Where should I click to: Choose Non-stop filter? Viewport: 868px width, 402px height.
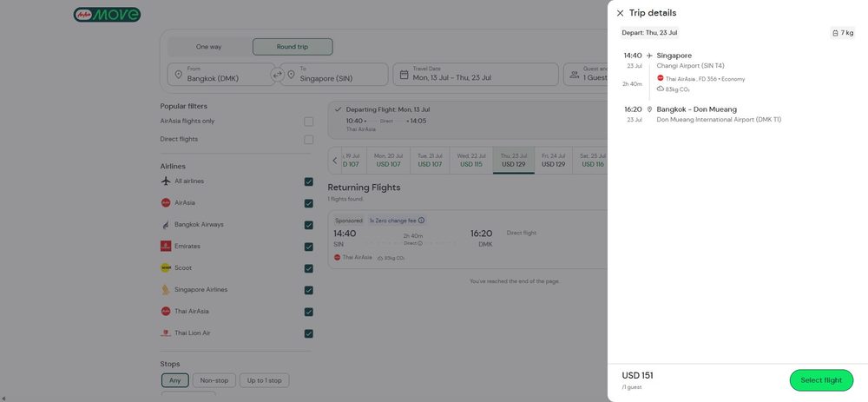coord(214,380)
